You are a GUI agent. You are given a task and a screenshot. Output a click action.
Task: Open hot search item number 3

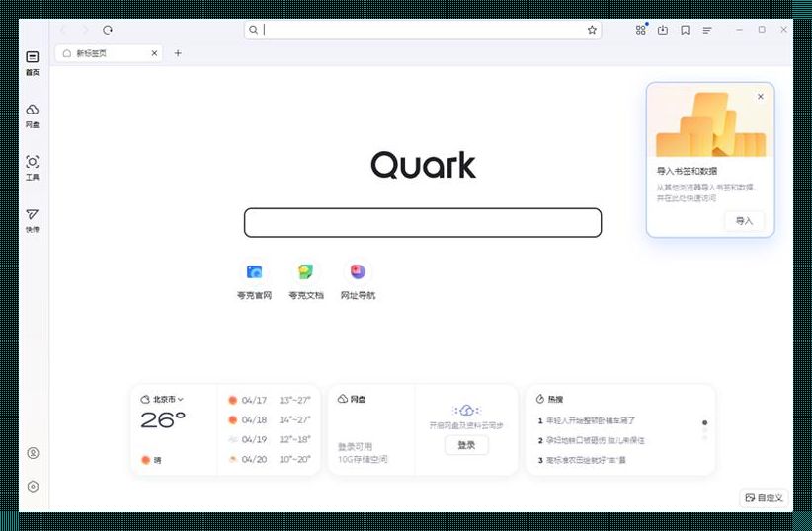(x=582, y=460)
